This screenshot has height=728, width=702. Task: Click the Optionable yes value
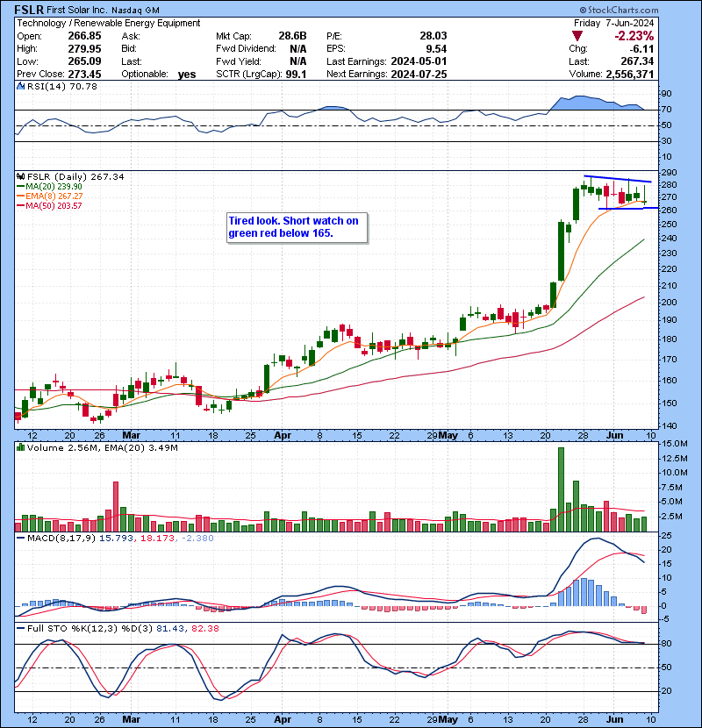(187, 75)
